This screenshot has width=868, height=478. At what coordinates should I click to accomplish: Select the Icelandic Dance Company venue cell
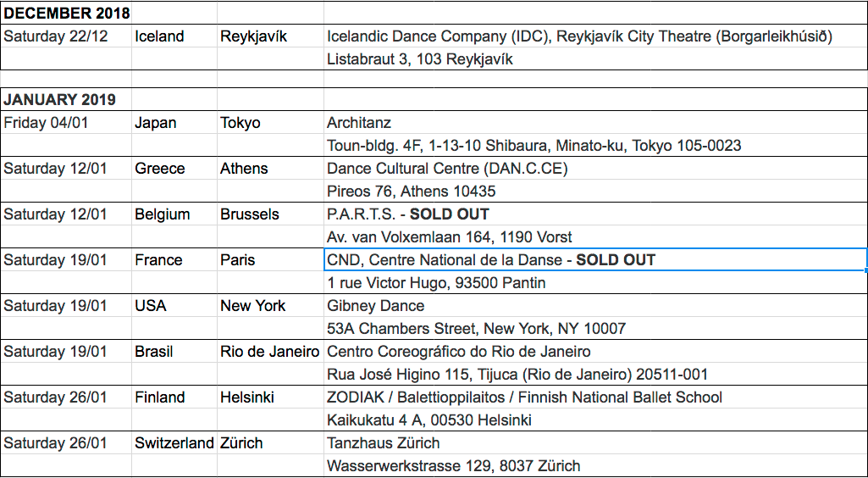coord(595,36)
